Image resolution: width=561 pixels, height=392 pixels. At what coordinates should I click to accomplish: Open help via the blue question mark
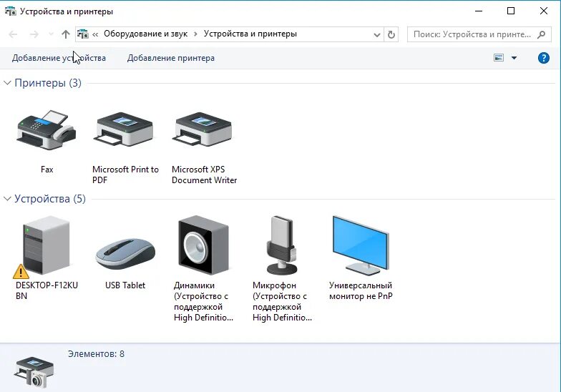click(544, 57)
